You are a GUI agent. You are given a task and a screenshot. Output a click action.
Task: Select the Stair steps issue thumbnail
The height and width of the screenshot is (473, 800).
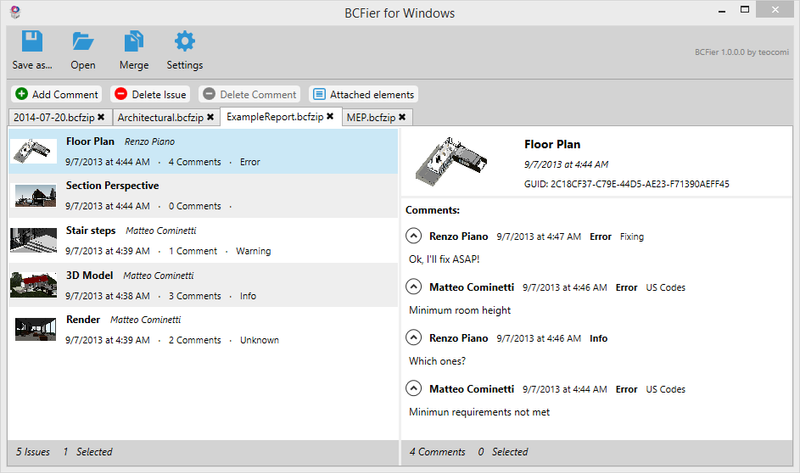(x=34, y=241)
